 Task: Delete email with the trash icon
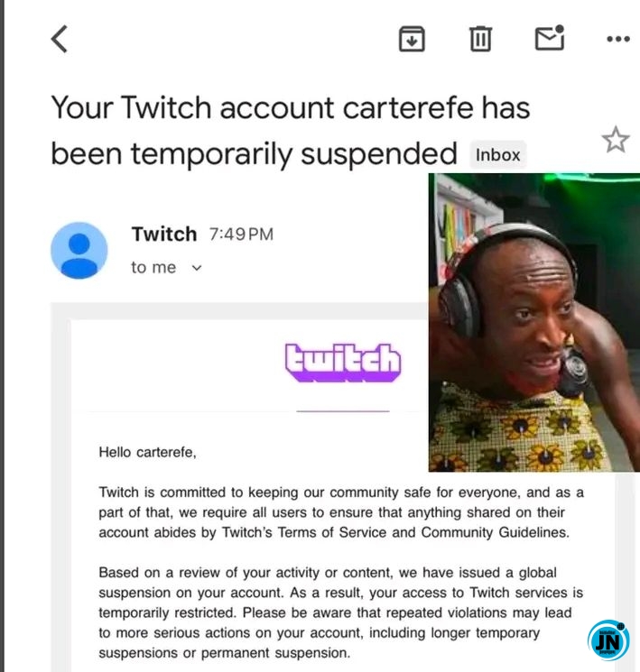(x=480, y=39)
